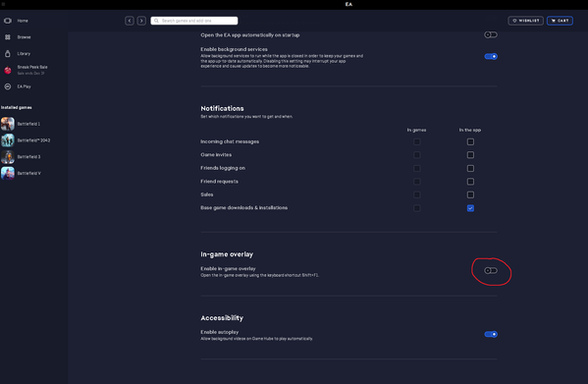Screen dimensions: 588x384
Task: Click the search magnifier icon
Action: coord(156,21)
